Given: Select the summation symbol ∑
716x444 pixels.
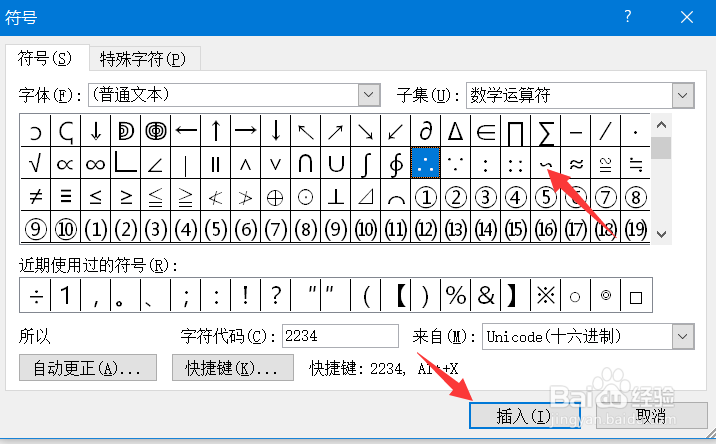Looking at the screenshot, I should coord(545,131).
